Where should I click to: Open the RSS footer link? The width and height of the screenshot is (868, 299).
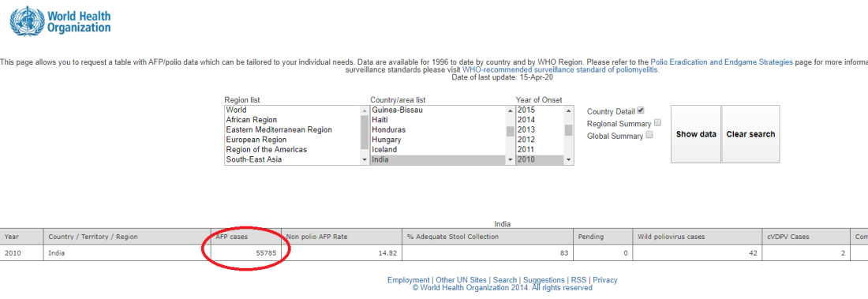[x=579, y=280]
